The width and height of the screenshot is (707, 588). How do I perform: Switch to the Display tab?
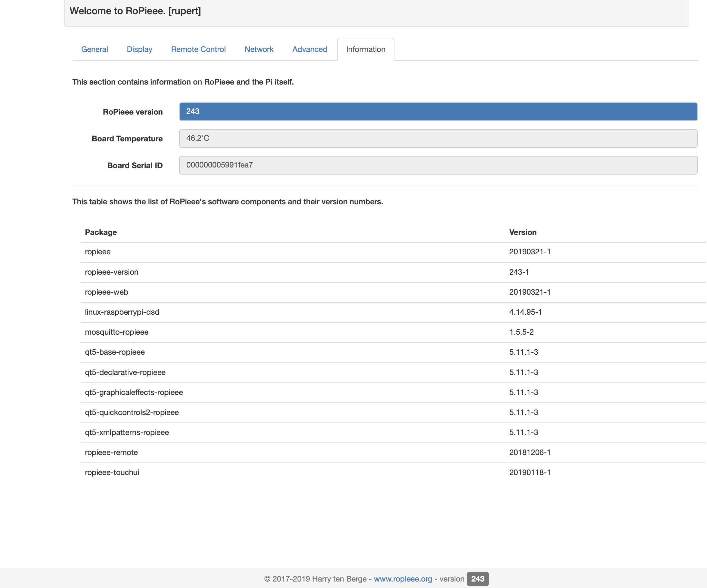139,49
